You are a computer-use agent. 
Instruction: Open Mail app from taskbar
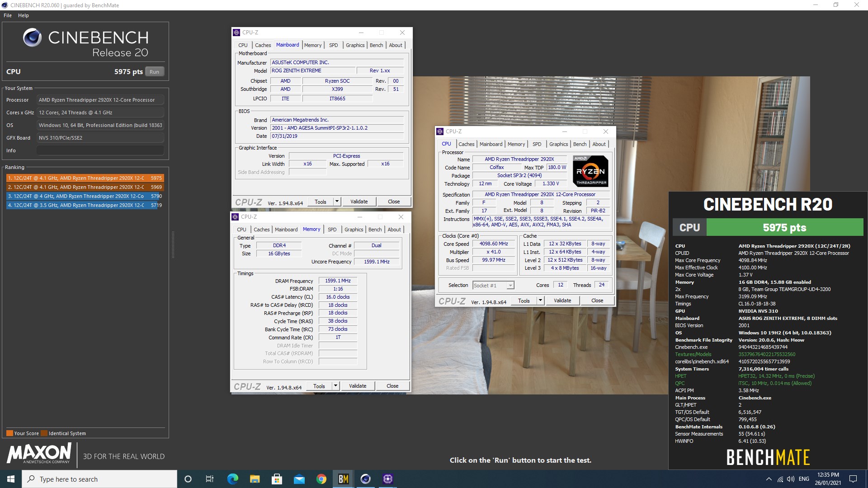299,479
